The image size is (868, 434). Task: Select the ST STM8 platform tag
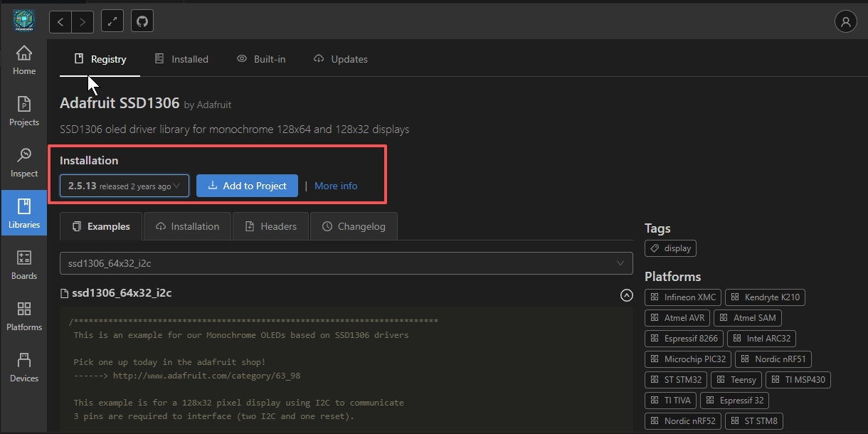[x=754, y=420]
